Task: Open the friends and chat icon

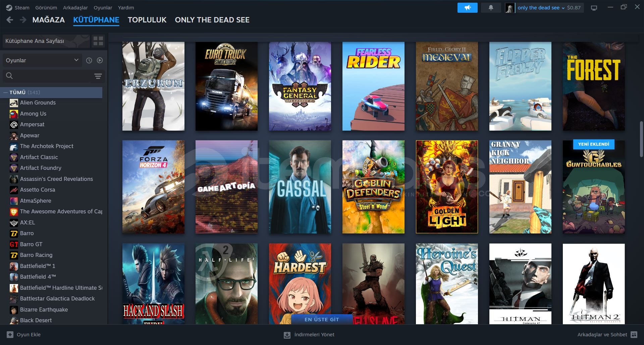Action: point(634,335)
